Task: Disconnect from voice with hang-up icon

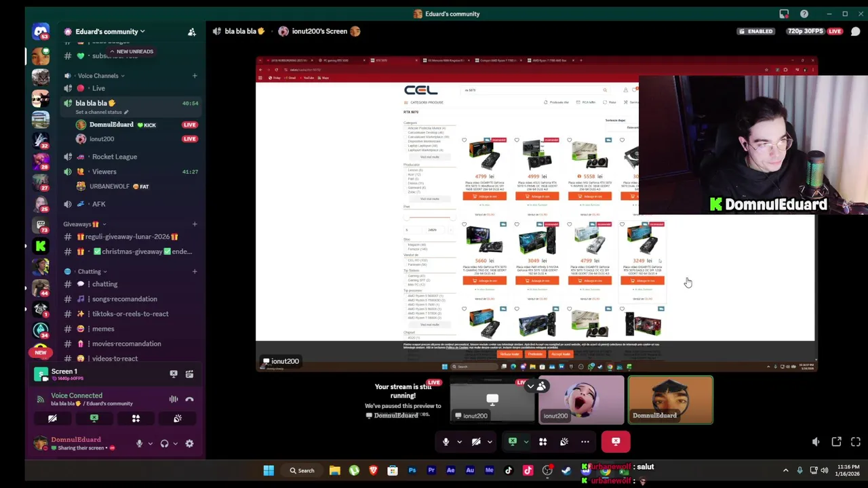Action: (x=189, y=399)
